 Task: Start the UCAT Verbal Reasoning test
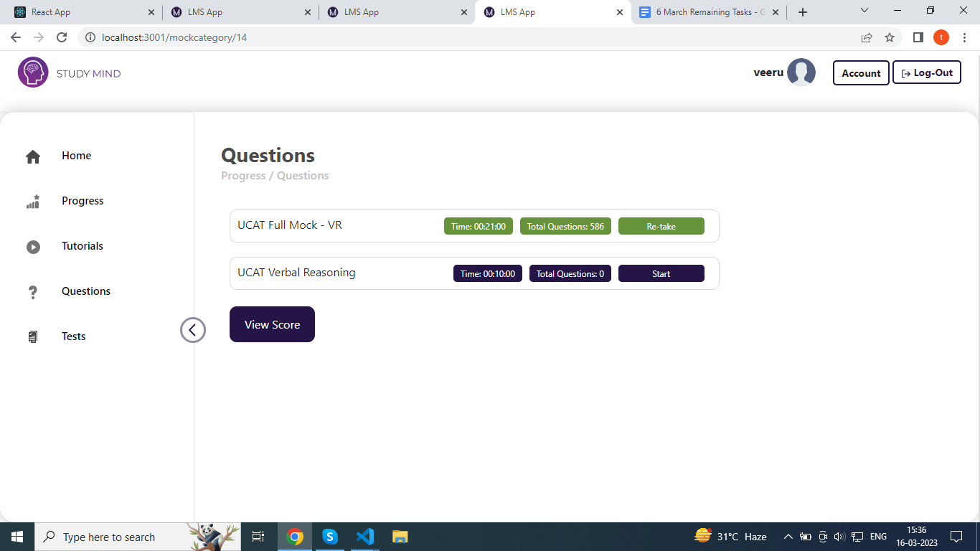click(661, 274)
